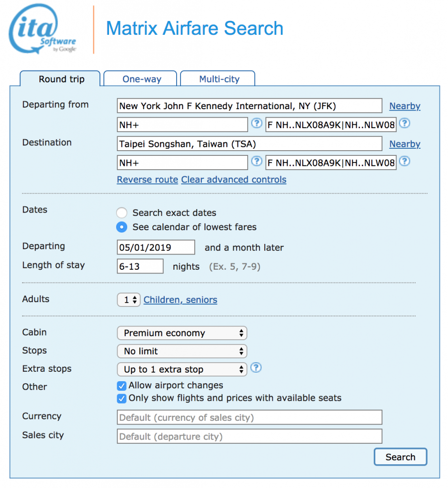Screen dimensions: 448x488
Task: Click the Departing date input field
Action: (x=156, y=247)
